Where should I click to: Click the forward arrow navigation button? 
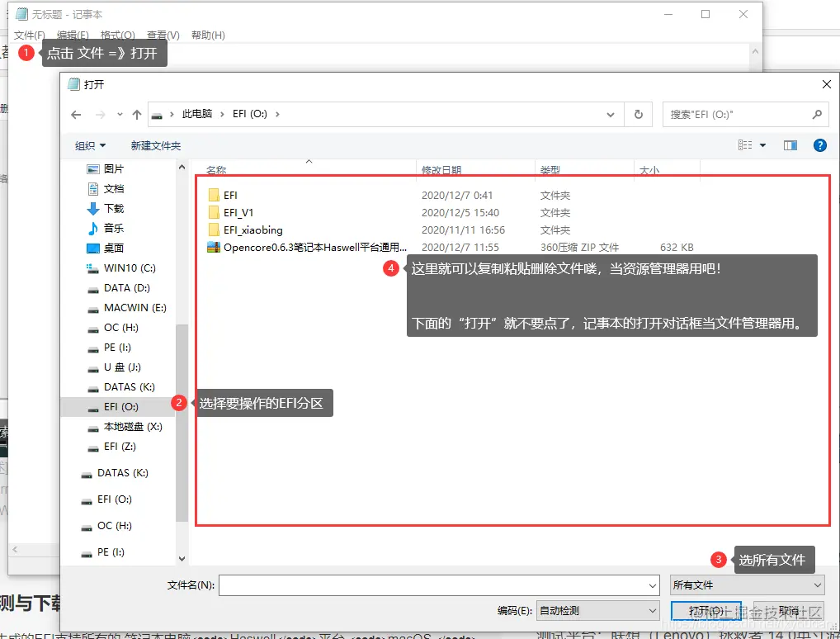coord(100,114)
